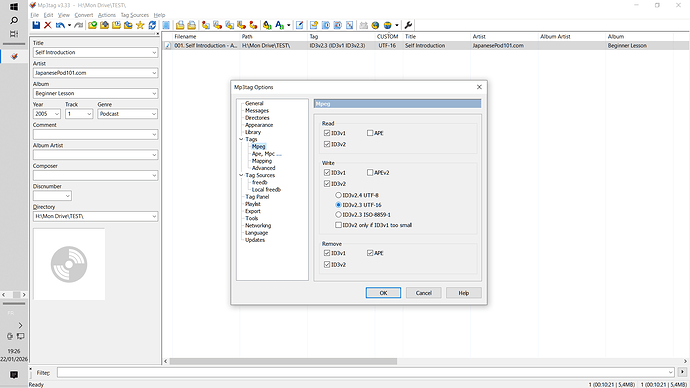Click the music note icon in the file row
This screenshot has width=690, height=388.
coord(168,45)
